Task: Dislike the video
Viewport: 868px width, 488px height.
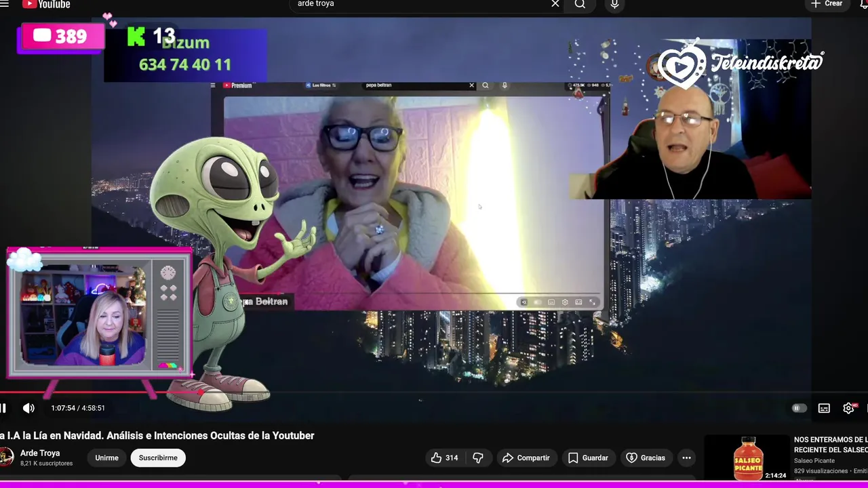Action: [x=478, y=457]
